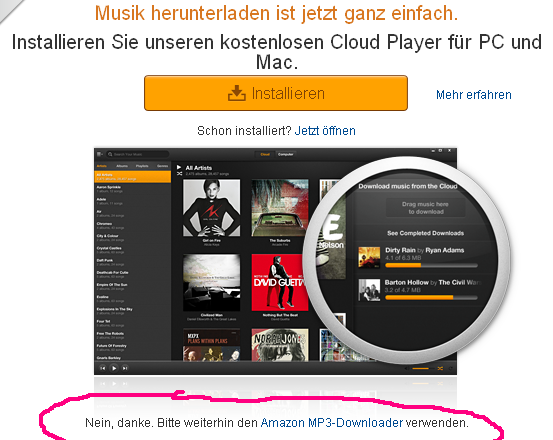Click the Dirty Rain download progress bar
This screenshot has height=440, width=553.
[431, 265]
